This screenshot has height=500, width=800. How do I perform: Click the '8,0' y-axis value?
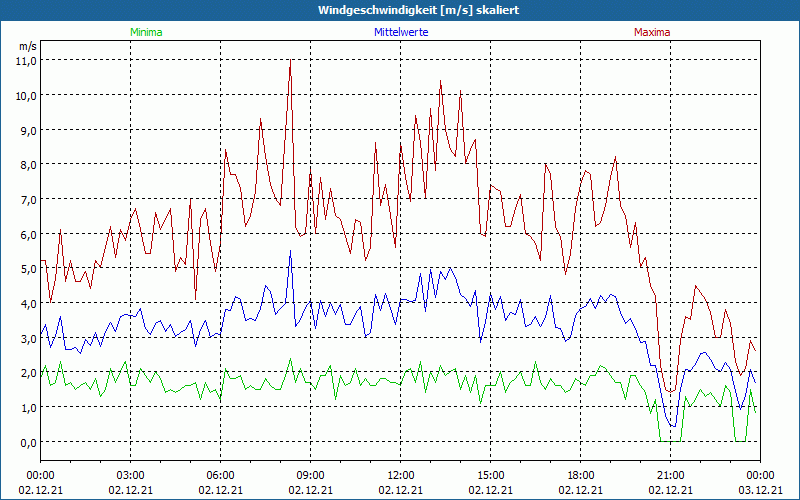click(x=30, y=165)
